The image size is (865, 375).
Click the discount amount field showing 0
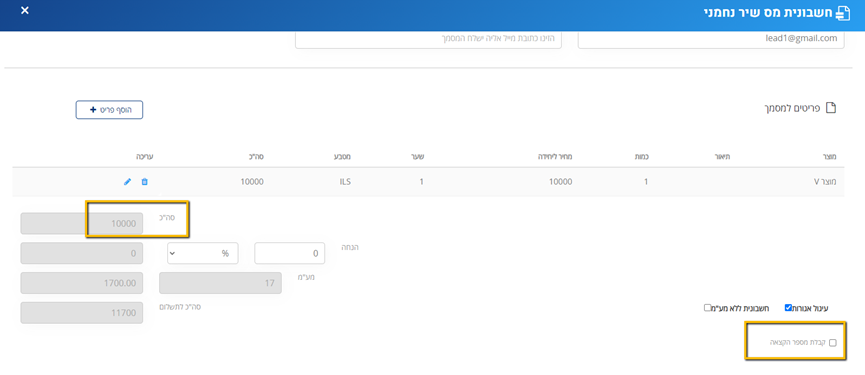point(82,253)
